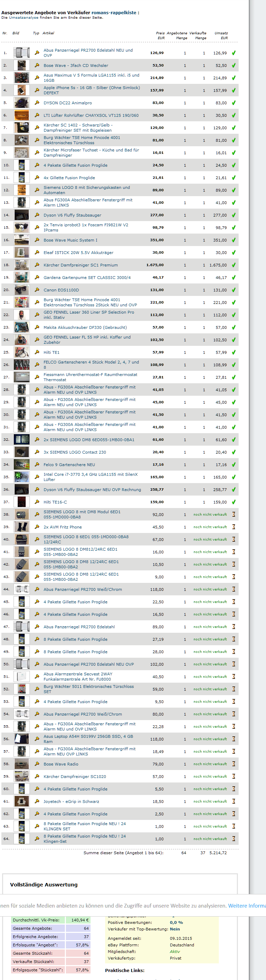Open Gardena Gartenpume SET CLASSIC listing
Image resolution: width=266 pixels, height=980 pixels.
[x=87, y=277]
